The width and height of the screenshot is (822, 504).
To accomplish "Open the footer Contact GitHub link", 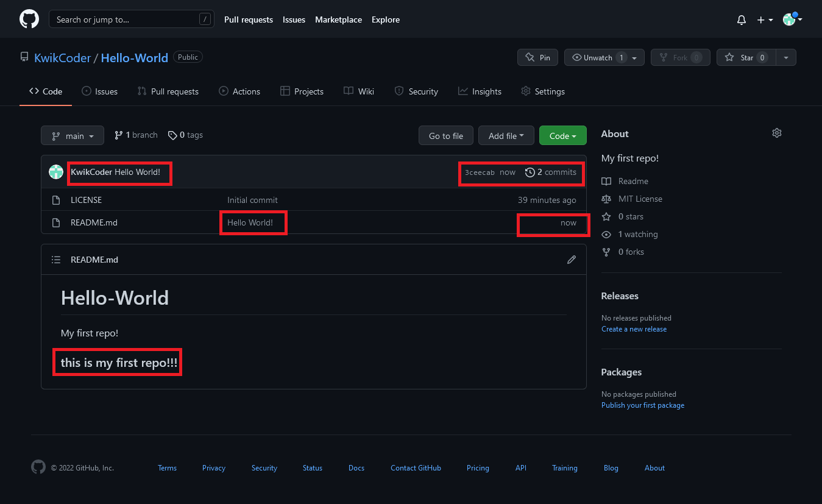I will coord(416,468).
